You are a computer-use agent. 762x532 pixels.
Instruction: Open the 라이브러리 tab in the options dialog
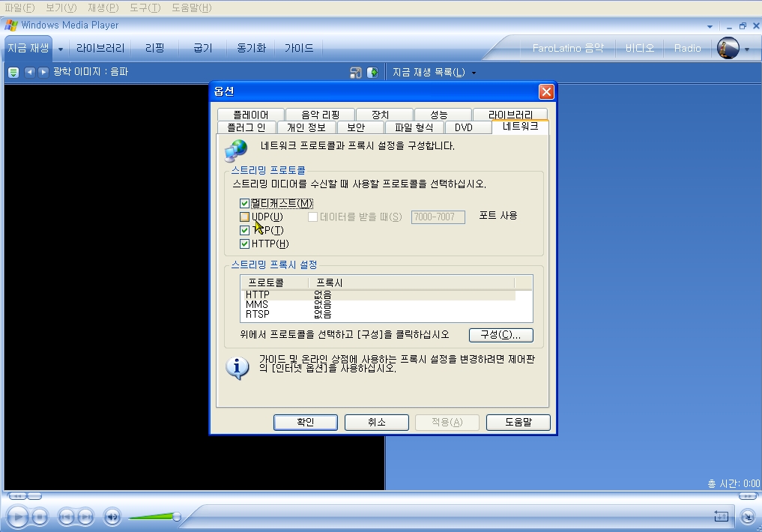510,115
